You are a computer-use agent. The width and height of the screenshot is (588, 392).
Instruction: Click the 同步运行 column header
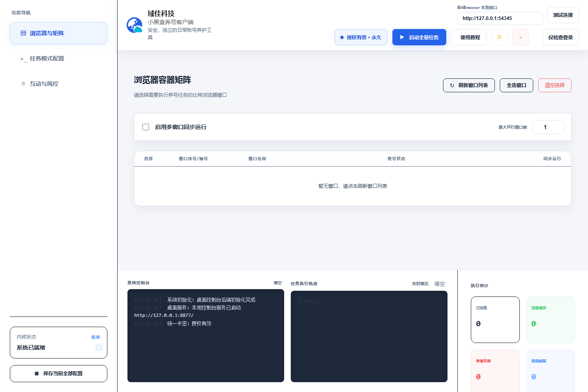[552, 159]
